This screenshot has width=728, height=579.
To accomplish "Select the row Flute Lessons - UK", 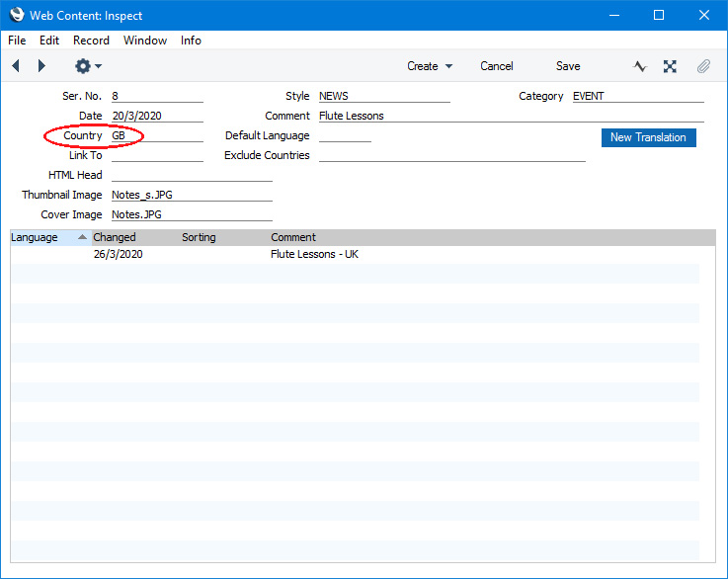I will click(356, 255).
